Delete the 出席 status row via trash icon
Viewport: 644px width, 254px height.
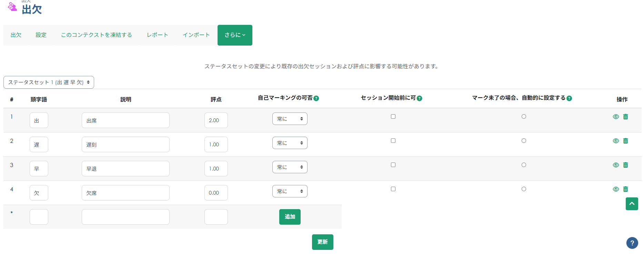tap(625, 117)
